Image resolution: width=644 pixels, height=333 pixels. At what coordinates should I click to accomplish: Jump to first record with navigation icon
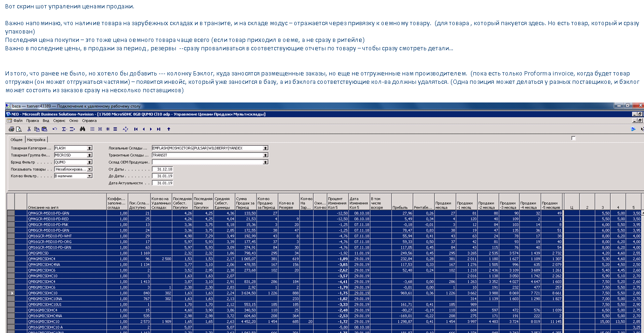tap(136, 129)
